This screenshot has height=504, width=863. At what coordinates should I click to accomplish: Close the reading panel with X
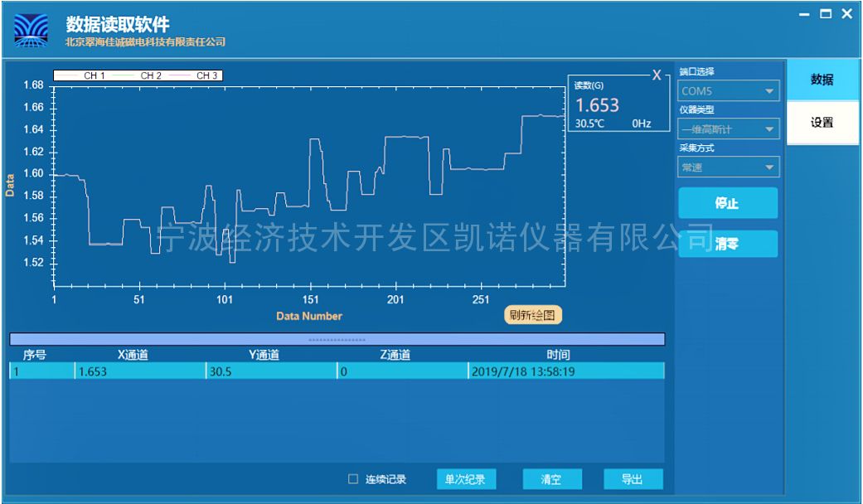coord(657,75)
